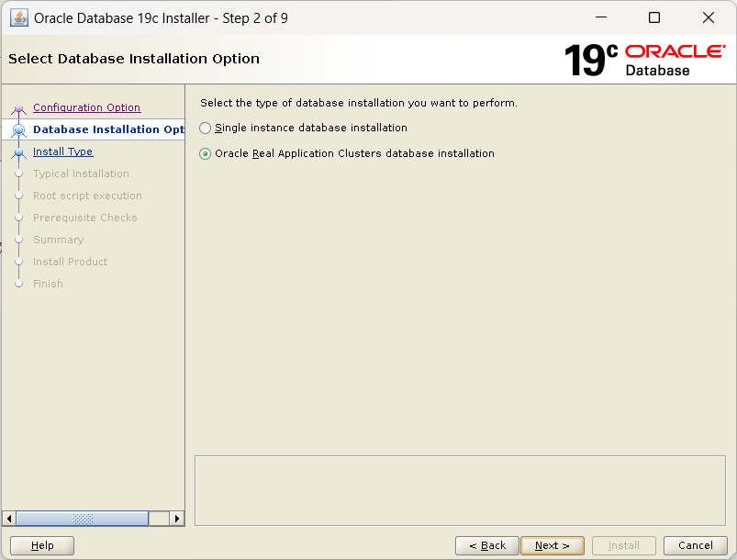Minimize the installer window
The image size is (737, 560).
(x=601, y=17)
